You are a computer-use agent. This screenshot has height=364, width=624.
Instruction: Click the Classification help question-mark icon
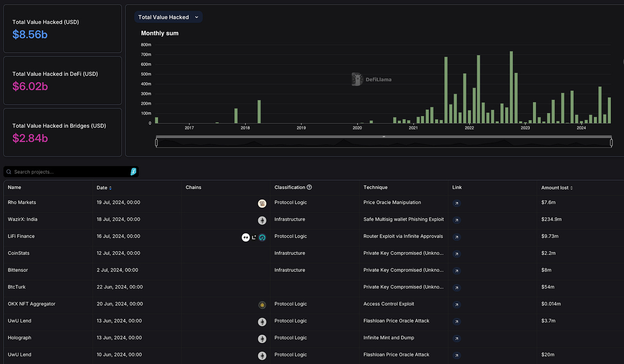coord(309,187)
